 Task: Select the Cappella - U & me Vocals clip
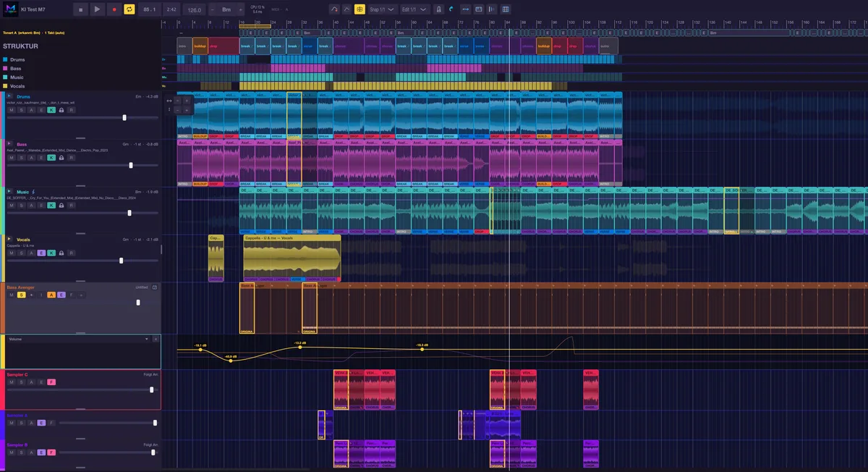tap(292, 258)
